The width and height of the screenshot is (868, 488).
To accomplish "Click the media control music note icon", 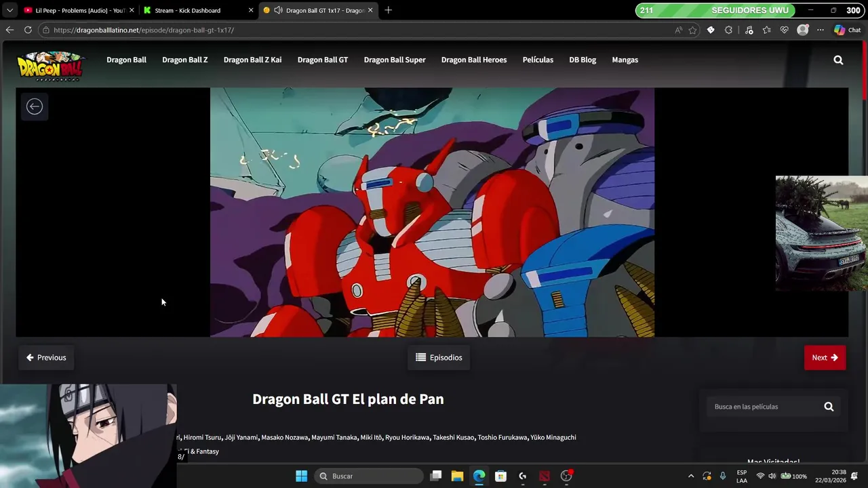I will coord(749,30).
